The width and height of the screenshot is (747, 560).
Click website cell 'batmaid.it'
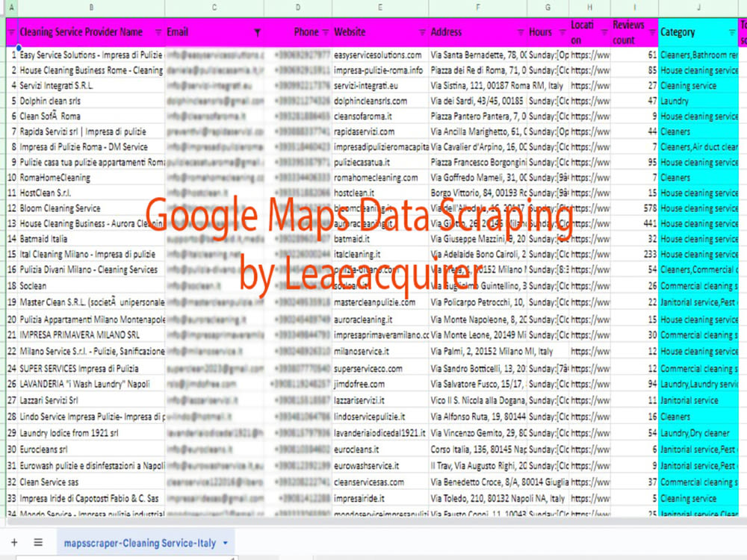380,239
